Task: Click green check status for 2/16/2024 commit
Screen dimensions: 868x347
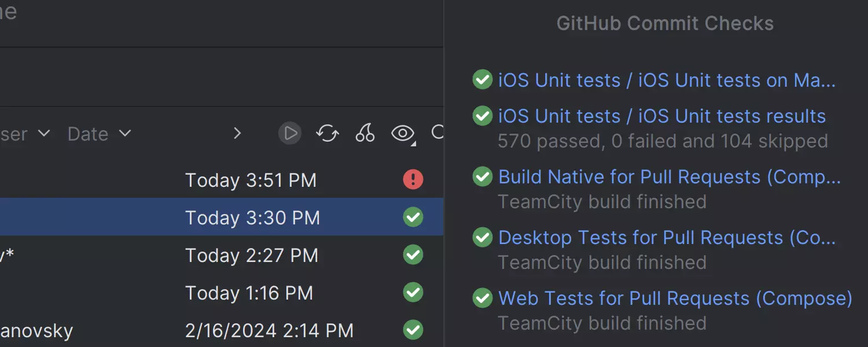Action: click(x=413, y=330)
